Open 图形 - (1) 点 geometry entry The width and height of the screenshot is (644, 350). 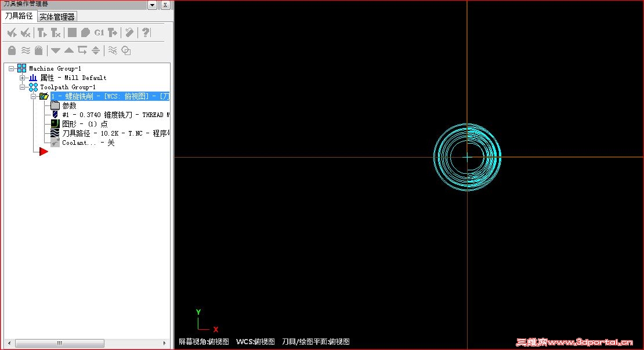click(85, 124)
